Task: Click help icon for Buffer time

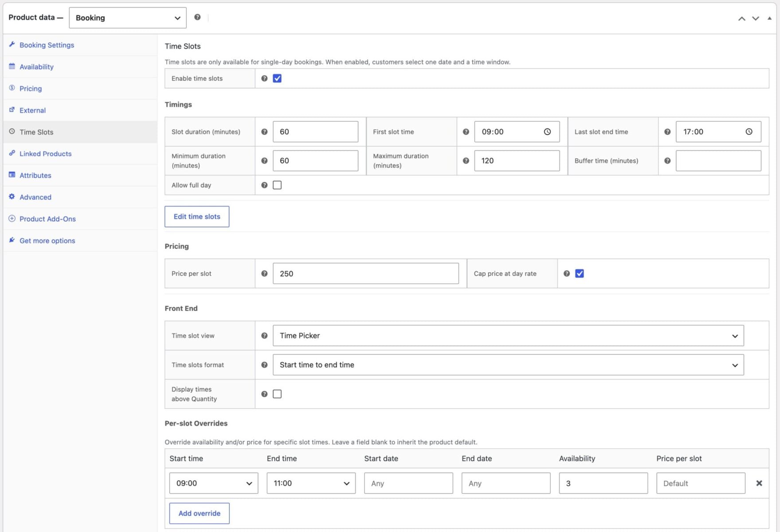Action: tap(667, 160)
